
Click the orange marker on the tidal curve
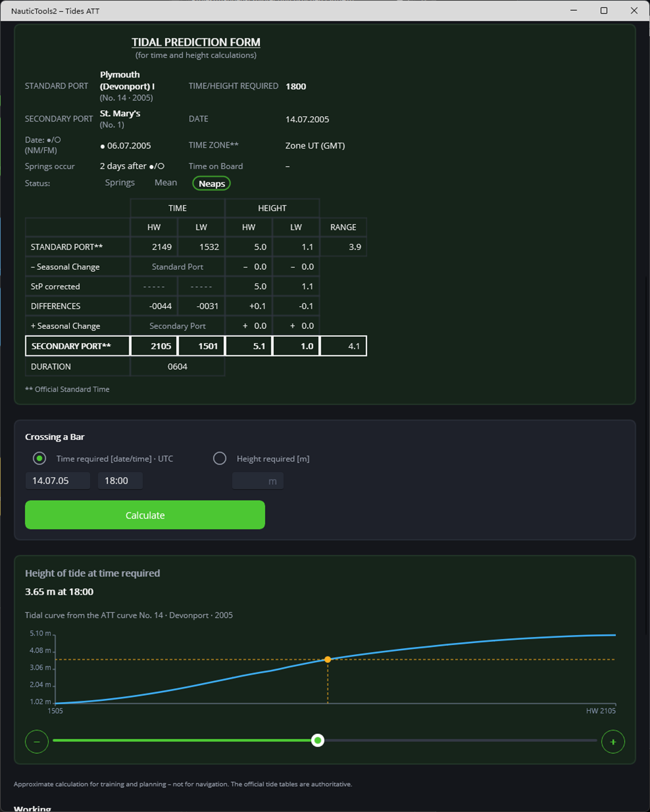point(327,659)
